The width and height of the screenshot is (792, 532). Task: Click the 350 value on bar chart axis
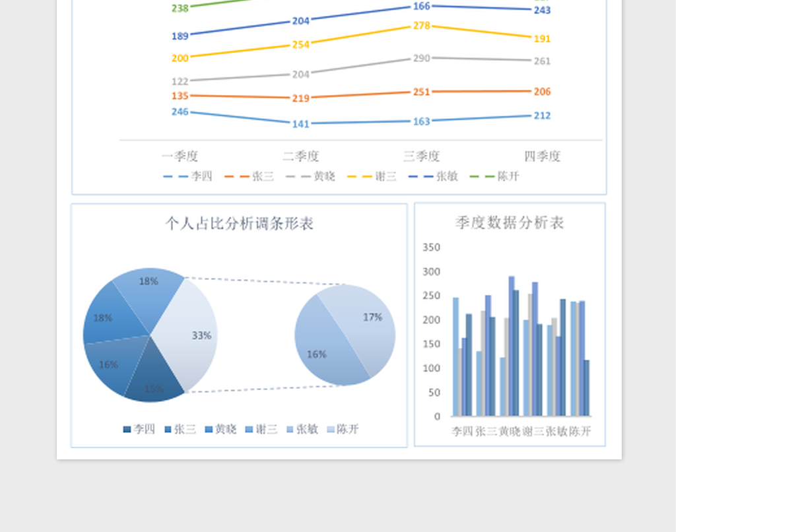[x=431, y=248]
